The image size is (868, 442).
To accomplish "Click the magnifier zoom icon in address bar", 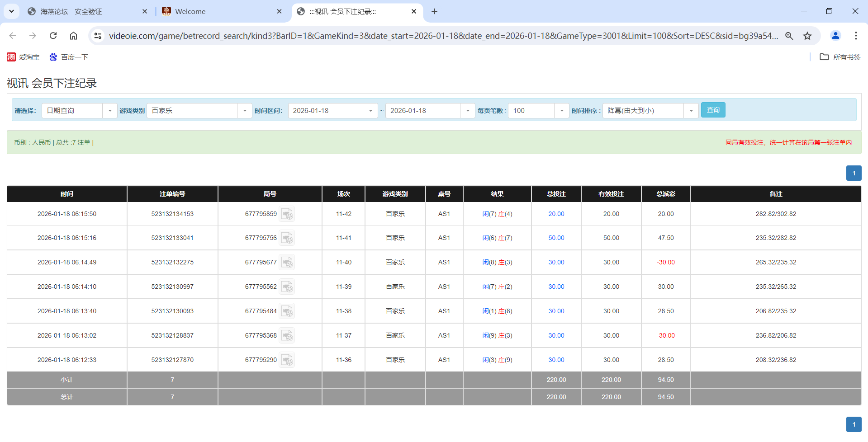I will tap(789, 36).
